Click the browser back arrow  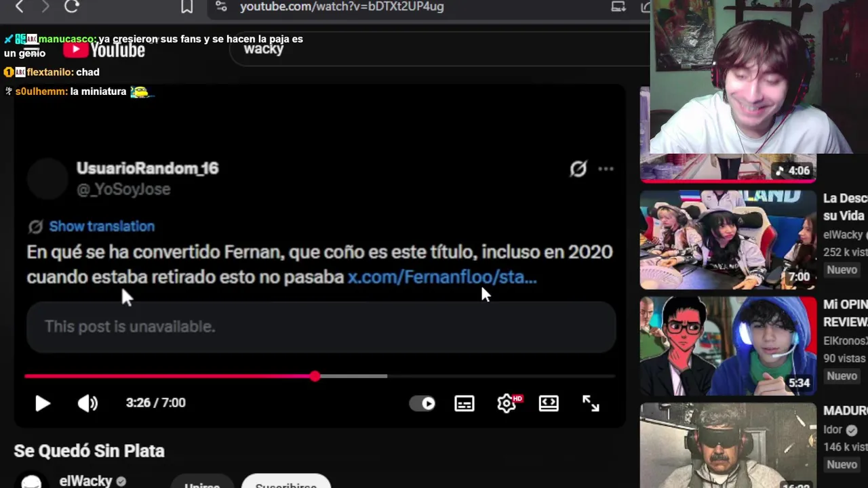[19, 7]
